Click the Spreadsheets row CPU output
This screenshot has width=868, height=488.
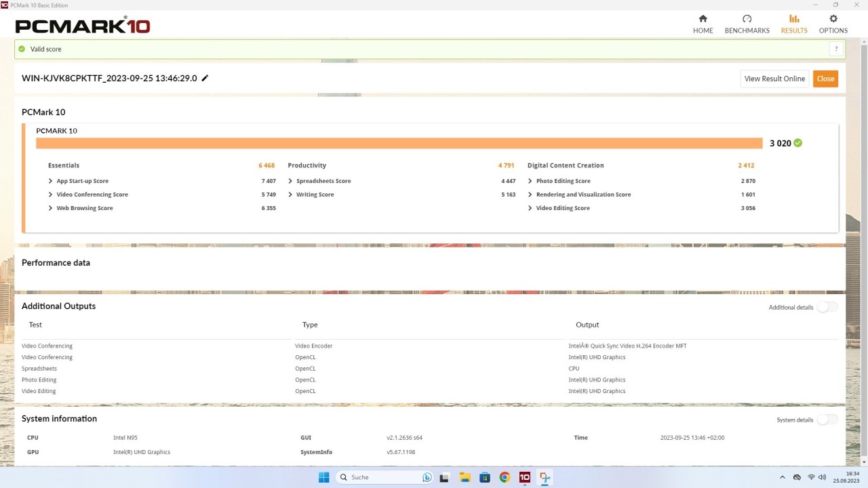pyautogui.click(x=574, y=369)
